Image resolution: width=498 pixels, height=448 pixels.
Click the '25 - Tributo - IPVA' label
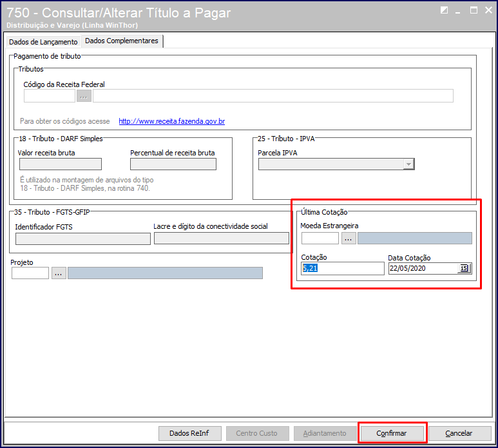286,139
